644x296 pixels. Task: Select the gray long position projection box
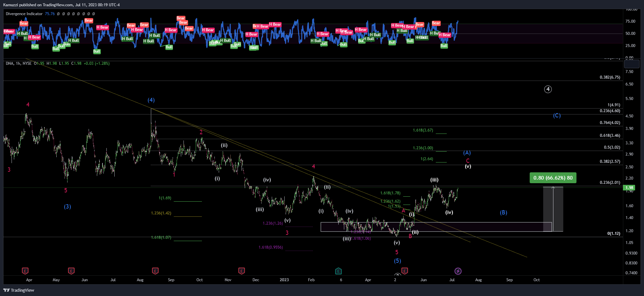coord(553,209)
